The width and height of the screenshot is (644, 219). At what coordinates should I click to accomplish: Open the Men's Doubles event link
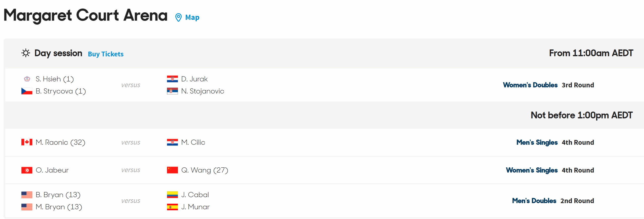(534, 201)
